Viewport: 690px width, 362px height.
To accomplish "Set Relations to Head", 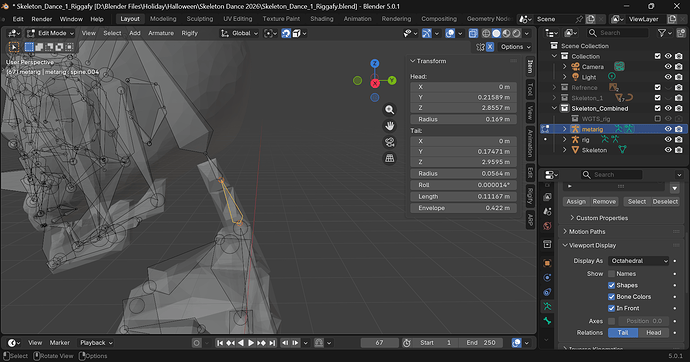I will coord(653,333).
